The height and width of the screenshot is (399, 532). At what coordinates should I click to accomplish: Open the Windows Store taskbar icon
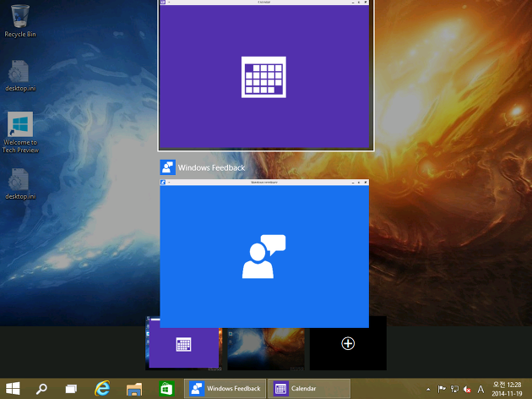[x=166, y=389]
